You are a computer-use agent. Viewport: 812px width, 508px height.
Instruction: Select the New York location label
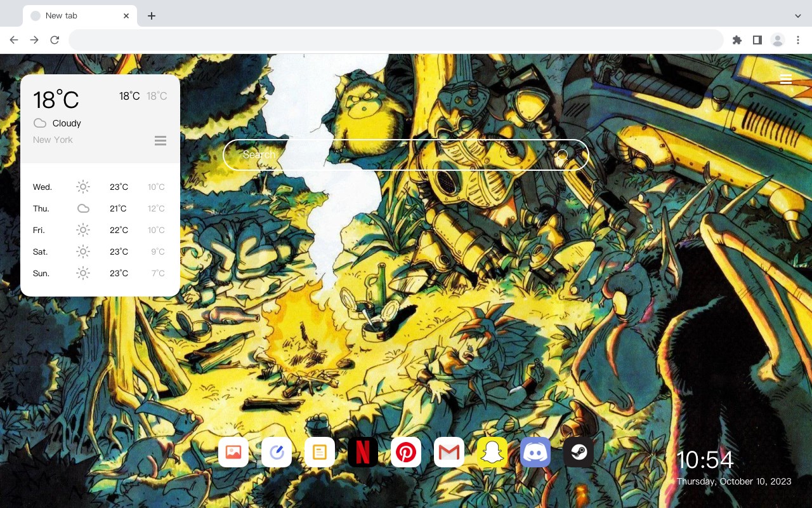coord(53,140)
